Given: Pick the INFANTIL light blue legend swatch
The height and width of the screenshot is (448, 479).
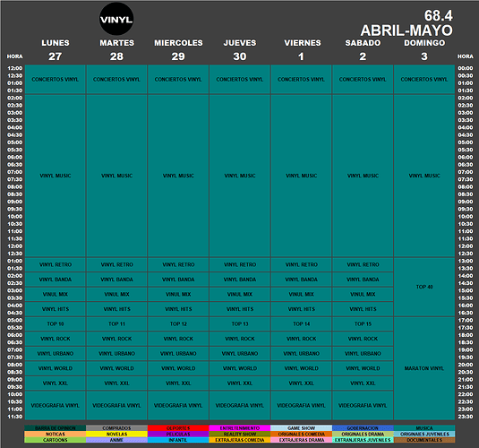Looking at the screenshot, I should [x=178, y=440].
